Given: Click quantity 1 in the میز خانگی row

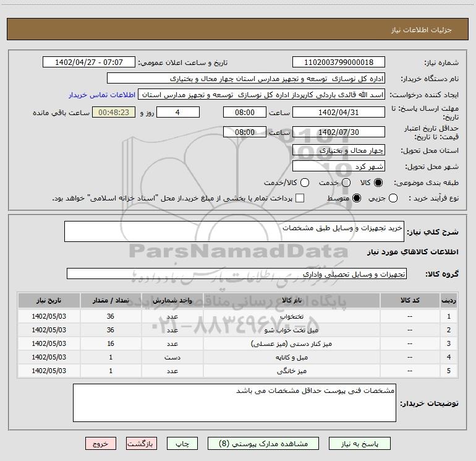Looking at the screenshot, I should (x=111, y=371).
